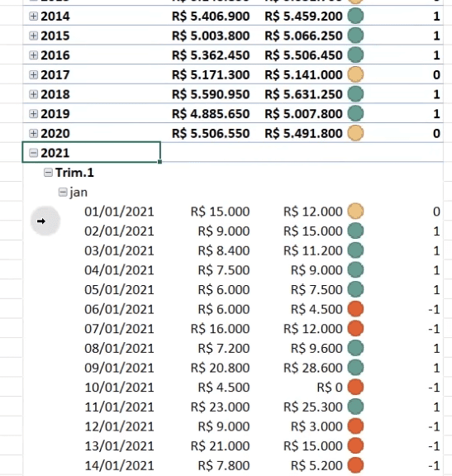This screenshot has width=452, height=476.
Task: Select date cell 01/01/2021
Action: click(119, 212)
